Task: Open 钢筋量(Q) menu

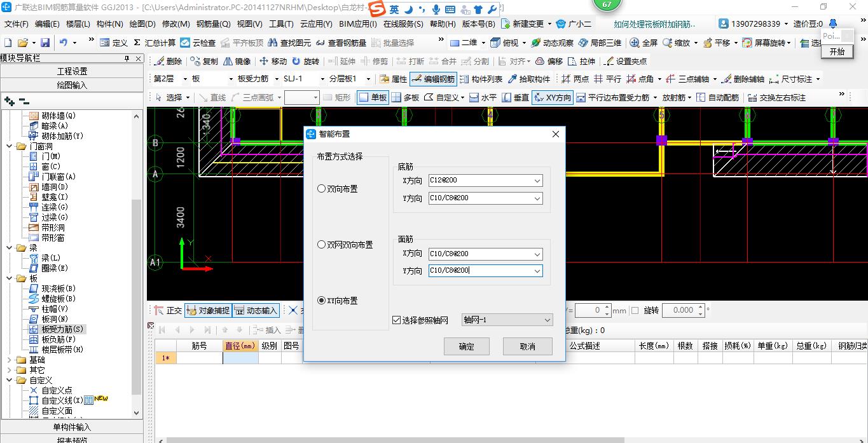Action: point(213,24)
